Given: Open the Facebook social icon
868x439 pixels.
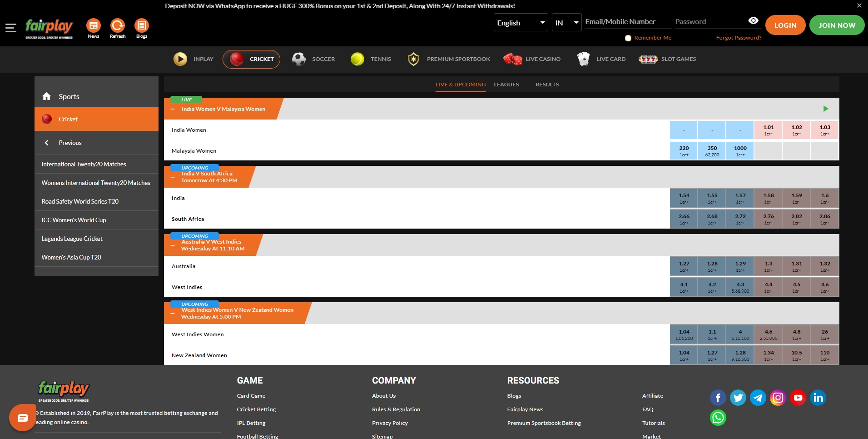Looking at the screenshot, I should [x=718, y=398].
